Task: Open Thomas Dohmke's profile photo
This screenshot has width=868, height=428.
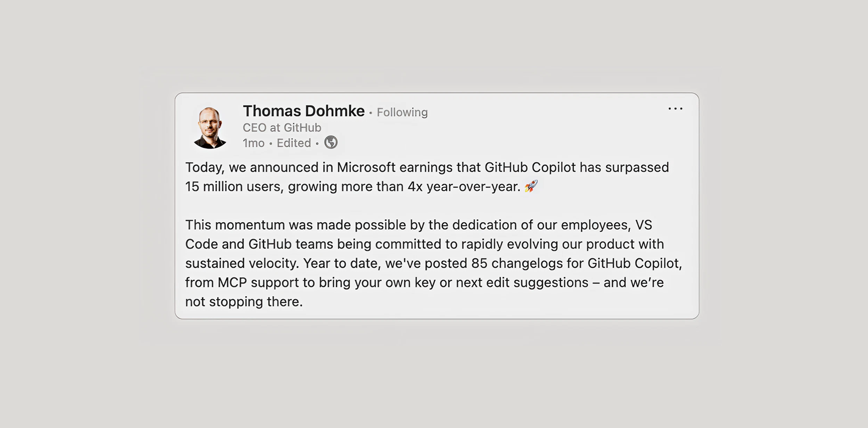Action: (x=210, y=128)
